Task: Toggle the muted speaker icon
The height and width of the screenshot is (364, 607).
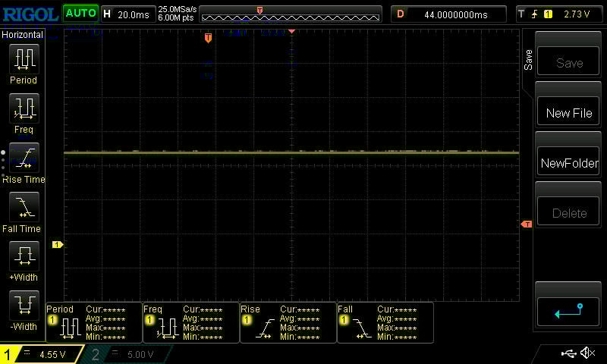Action: [x=587, y=353]
